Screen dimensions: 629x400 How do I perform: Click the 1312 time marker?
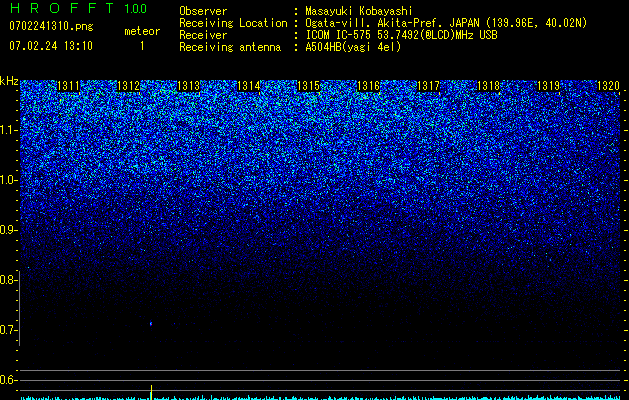[128, 86]
